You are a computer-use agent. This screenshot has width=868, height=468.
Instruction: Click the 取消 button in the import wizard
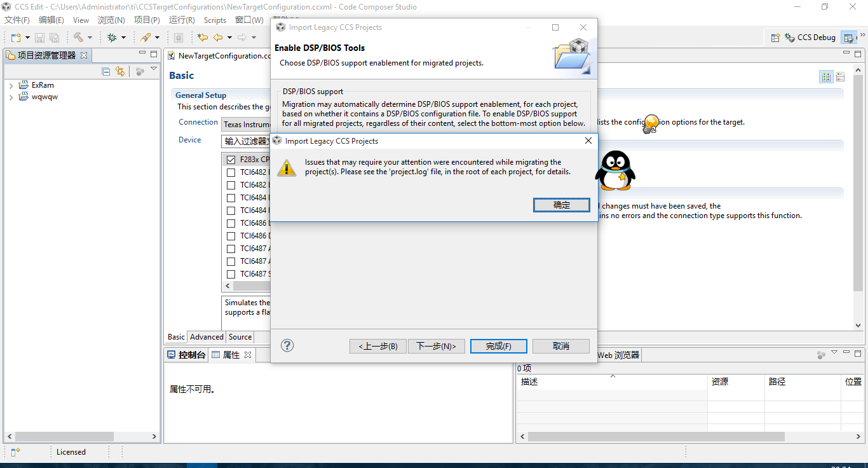(x=561, y=346)
